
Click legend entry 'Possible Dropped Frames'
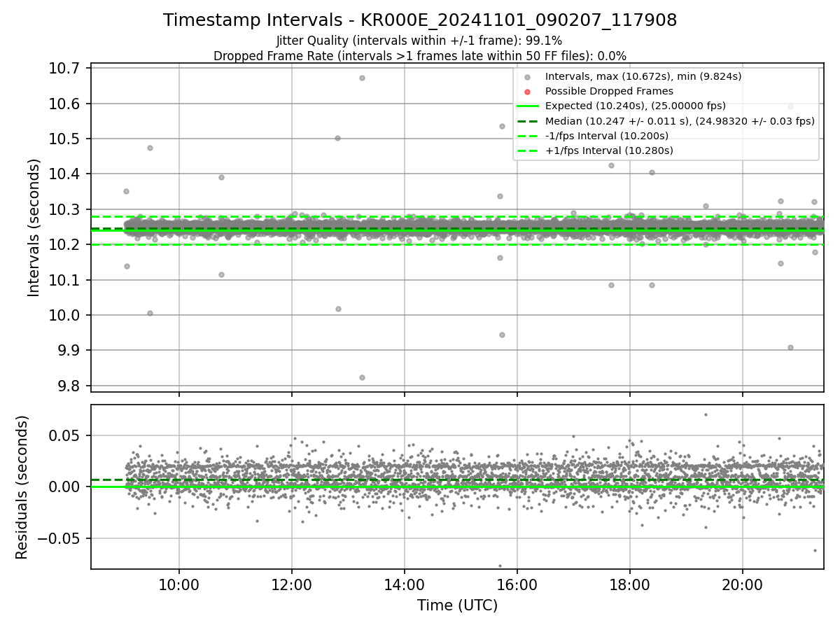pyautogui.click(x=609, y=91)
